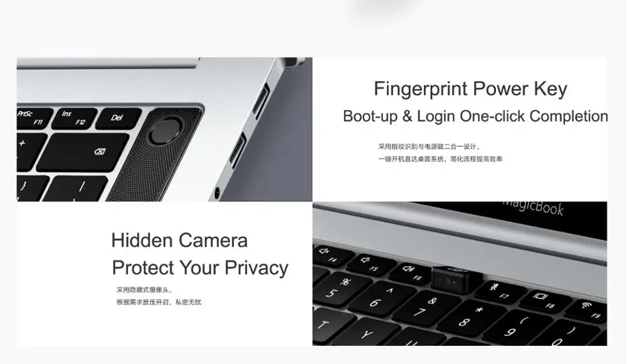Click the upper USB port on the laptop side

click(x=261, y=102)
